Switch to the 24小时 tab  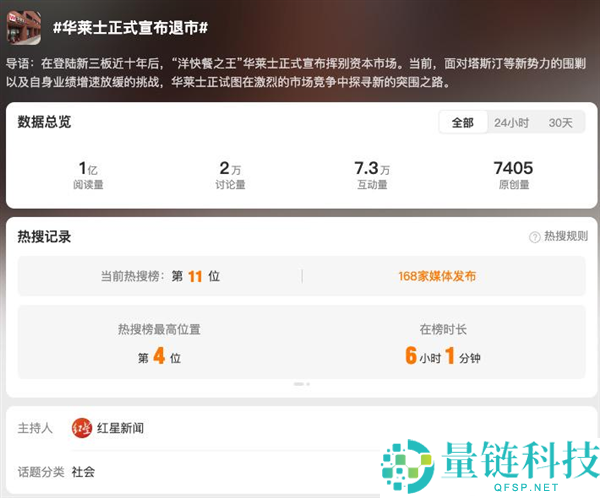pos(511,122)
